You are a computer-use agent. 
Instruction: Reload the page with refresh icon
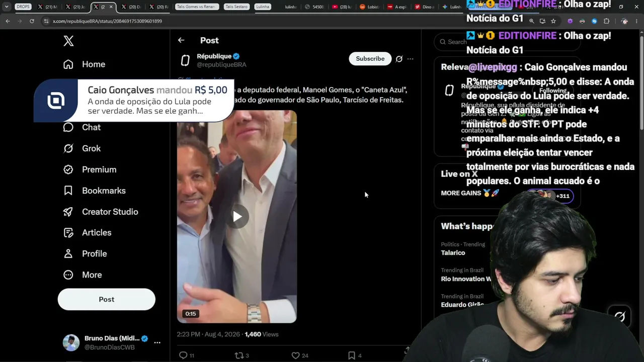click(32, 21)
